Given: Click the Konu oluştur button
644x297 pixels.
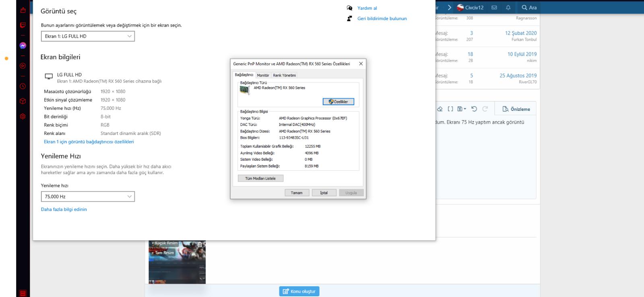Looking at the screenshot, I should click(299, 291).
